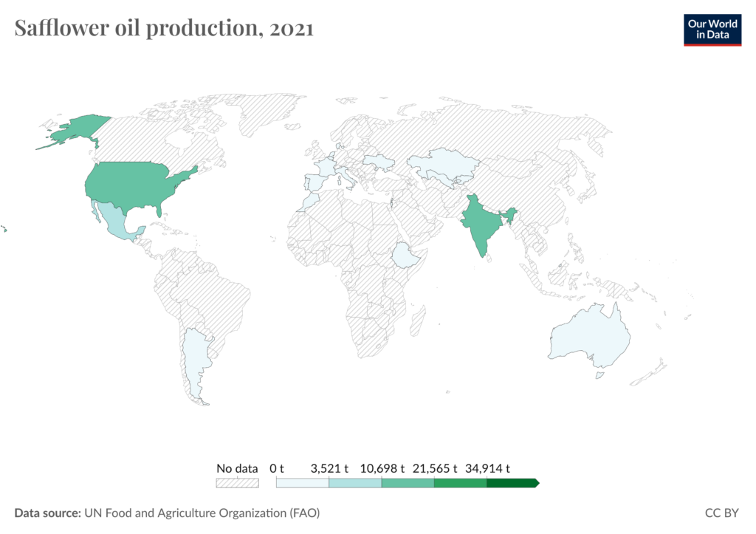
Task: Click the 3,521 t legend label
Action: pyautogui.click(x=329, y=468)
